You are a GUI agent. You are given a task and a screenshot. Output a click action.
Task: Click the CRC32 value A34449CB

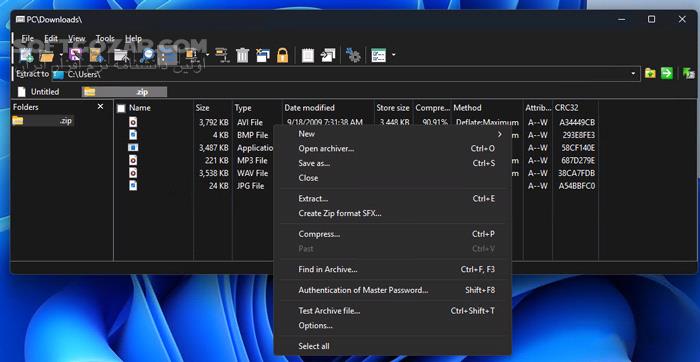tap(577, 122)
